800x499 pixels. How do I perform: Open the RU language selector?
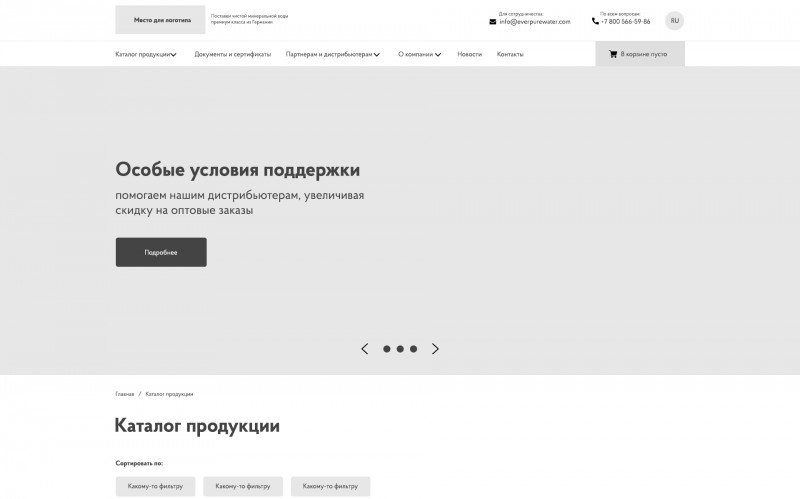pyautogui.click(x=674, y=21)
